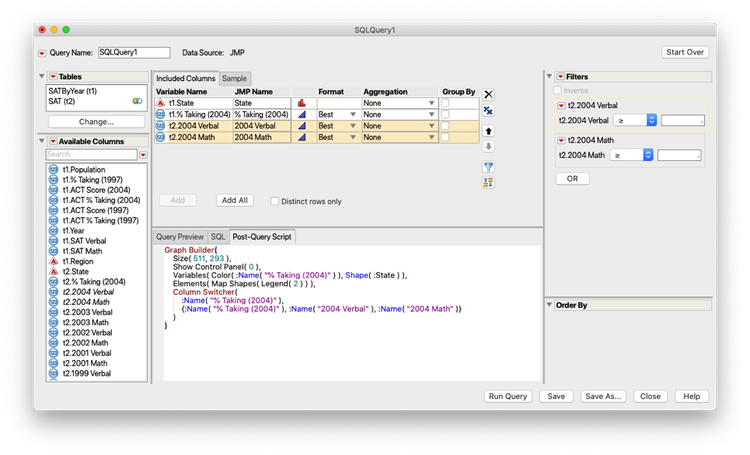Toggle Group By for t1.State

tap(445, 103)
